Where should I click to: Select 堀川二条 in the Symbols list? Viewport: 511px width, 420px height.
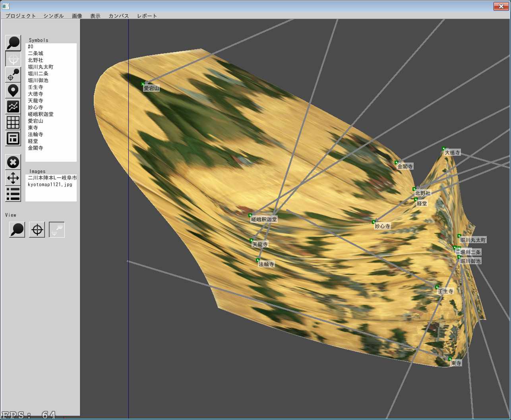(x=51, y=74)
